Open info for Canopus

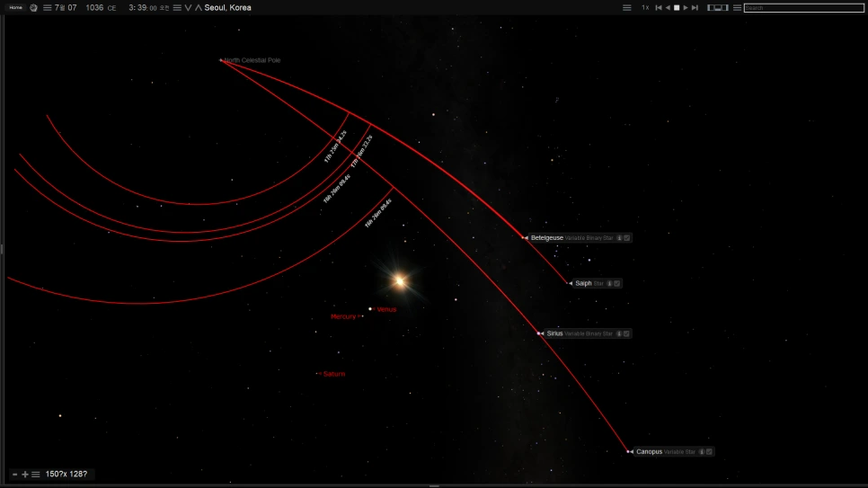(x=702, y=452)
